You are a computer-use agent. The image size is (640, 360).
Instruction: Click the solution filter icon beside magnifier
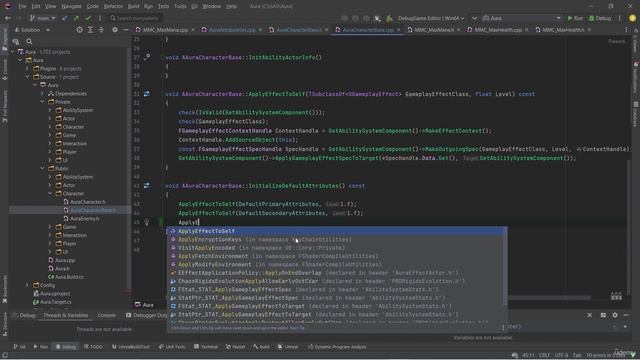(x=16, y=41)
